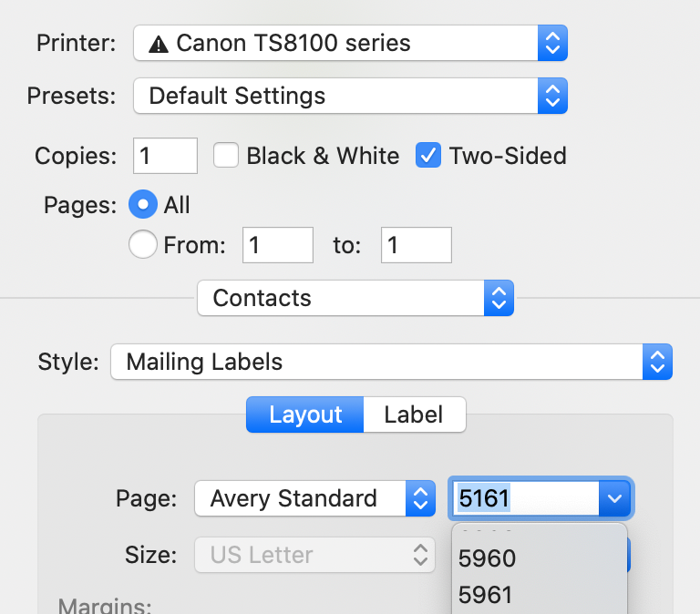The height and width of the screenshot is (614, 700).
Task: Open the Avery Standard page dropdown
Action: [x=314, y=498]
